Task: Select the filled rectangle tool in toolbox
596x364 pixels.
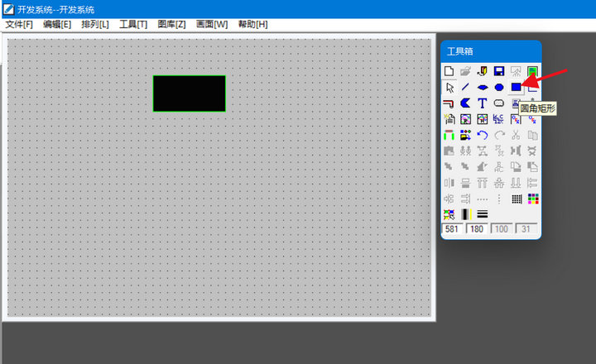Action: tap(516, 87)
